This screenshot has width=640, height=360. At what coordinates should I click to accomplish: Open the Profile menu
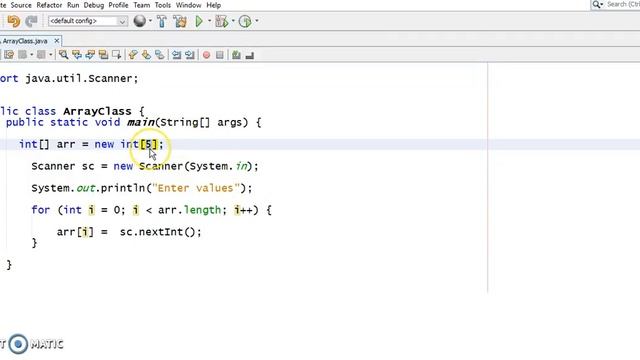(118, 5)
